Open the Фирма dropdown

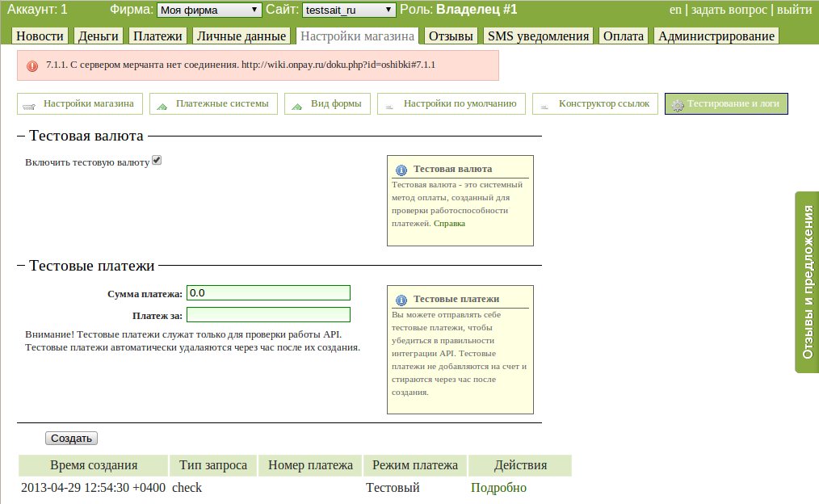tap(208, 10)
